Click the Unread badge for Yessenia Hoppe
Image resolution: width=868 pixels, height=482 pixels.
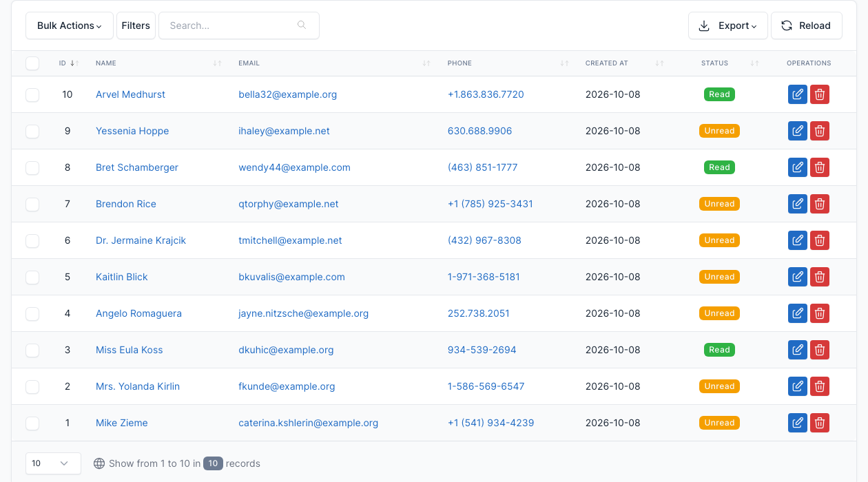719,131
